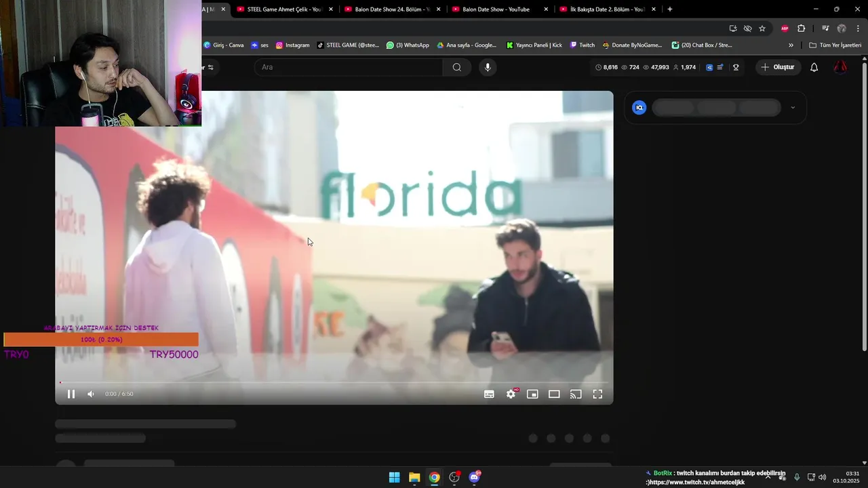Open the 'ses' bookmark
The height and width of the screenshot is (488, 868).
[260, 45]
